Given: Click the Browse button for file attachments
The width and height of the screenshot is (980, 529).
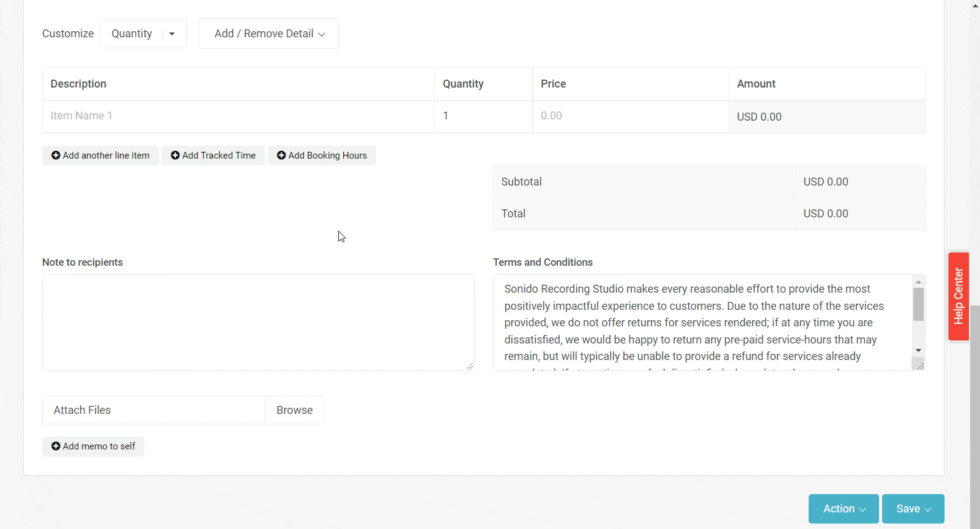Looking at the screenshot, I should 294,410.
